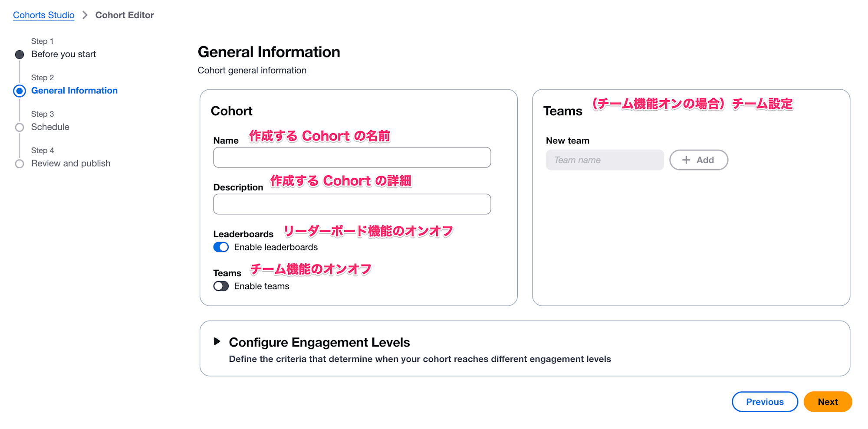The height and width of the screenshot is (429, 868).
Task: Select the Cohort Editor breadcrumb text
Action: [125, 15]
